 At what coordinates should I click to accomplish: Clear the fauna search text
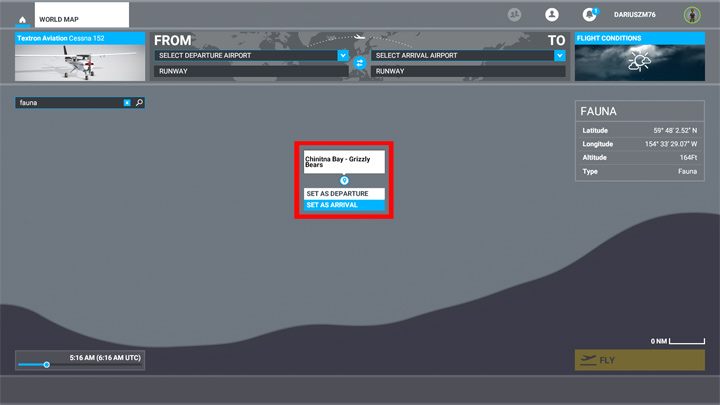(127, 102)
